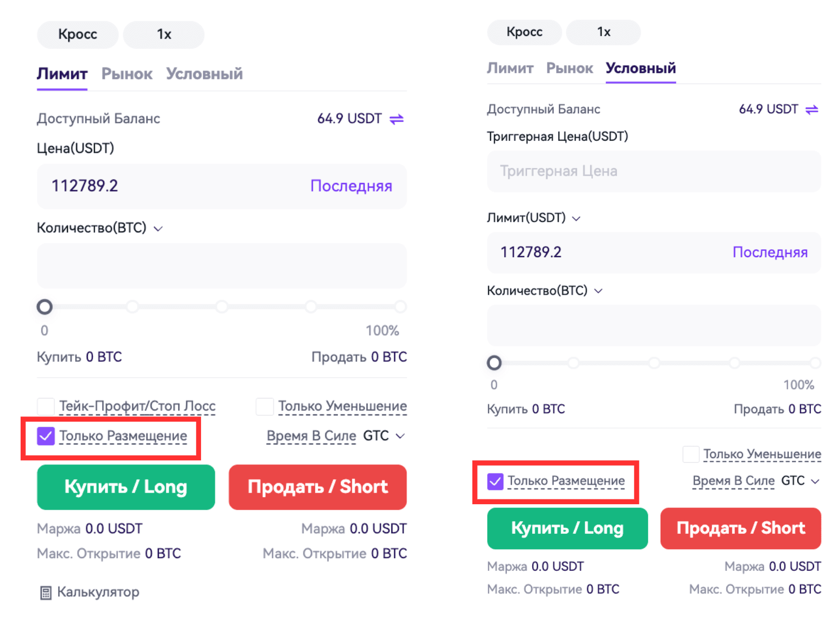The height and width of the screenshot is (619, 840).
Task: Toggle Только Уменьшение checkbox in right panel
Action: pos(691,454)
